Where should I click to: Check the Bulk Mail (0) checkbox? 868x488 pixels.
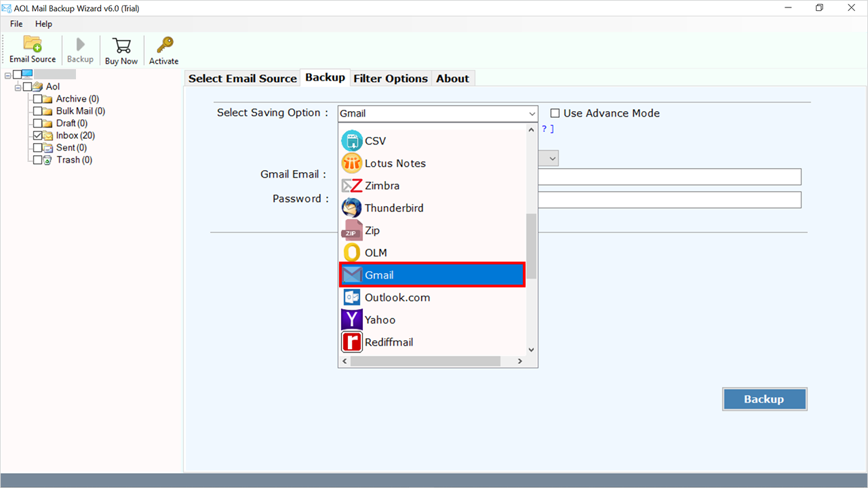point(37,111)
